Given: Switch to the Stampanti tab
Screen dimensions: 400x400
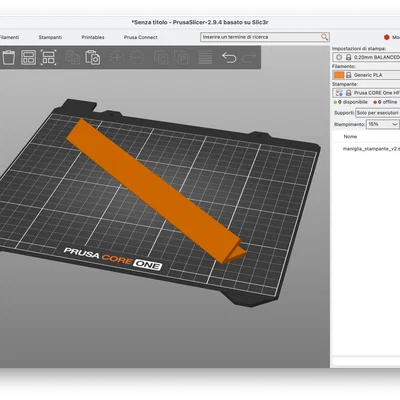Looking at the screenshot, I should 50,37.
